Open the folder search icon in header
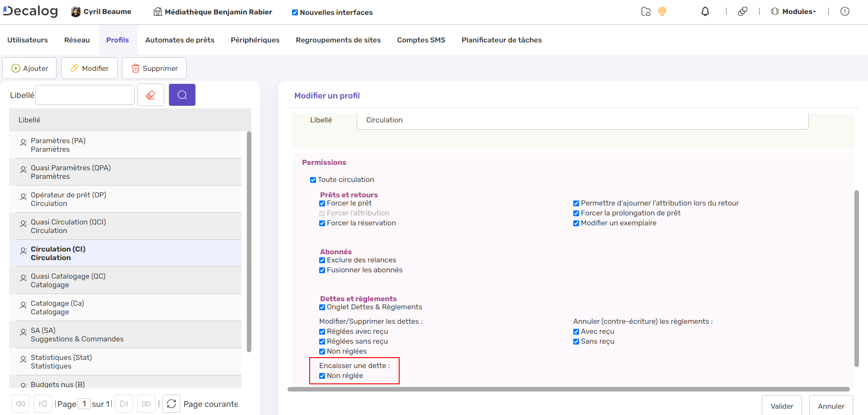Image resolution: width=868 pixels, height=415 pixels. [646, 12]
